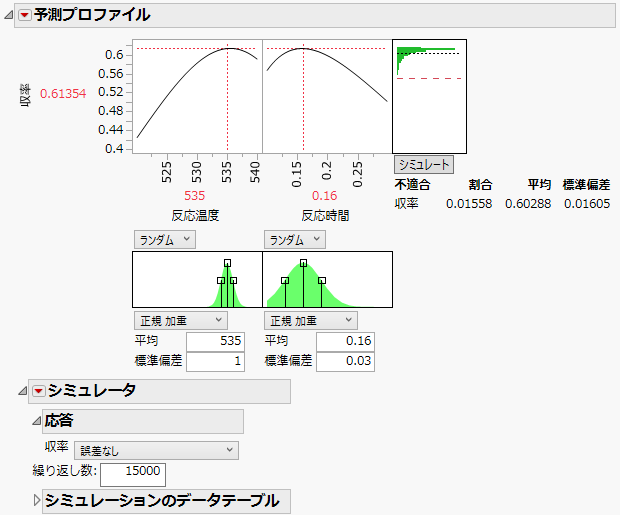Image resolution: width=620 pixels, height=515 pixels.
Task: Select left handle of 反応温度 distribution
Action: 221,280
